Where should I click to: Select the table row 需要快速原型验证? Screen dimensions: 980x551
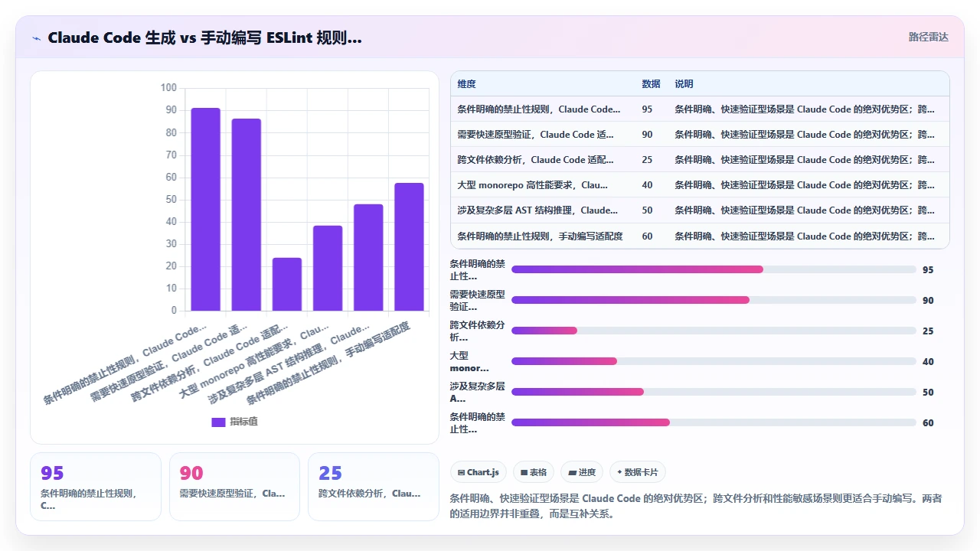(700, 135)
